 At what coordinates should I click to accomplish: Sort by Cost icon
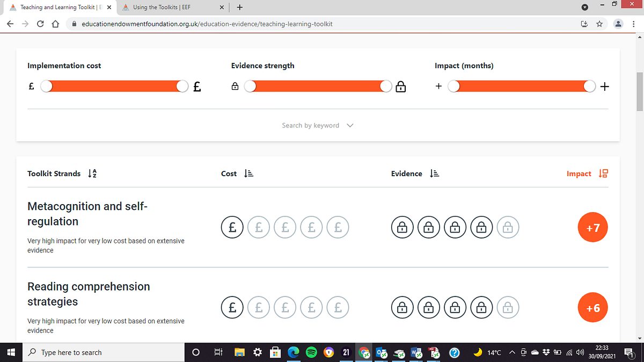pyautogui.click(x=248, y=173)
